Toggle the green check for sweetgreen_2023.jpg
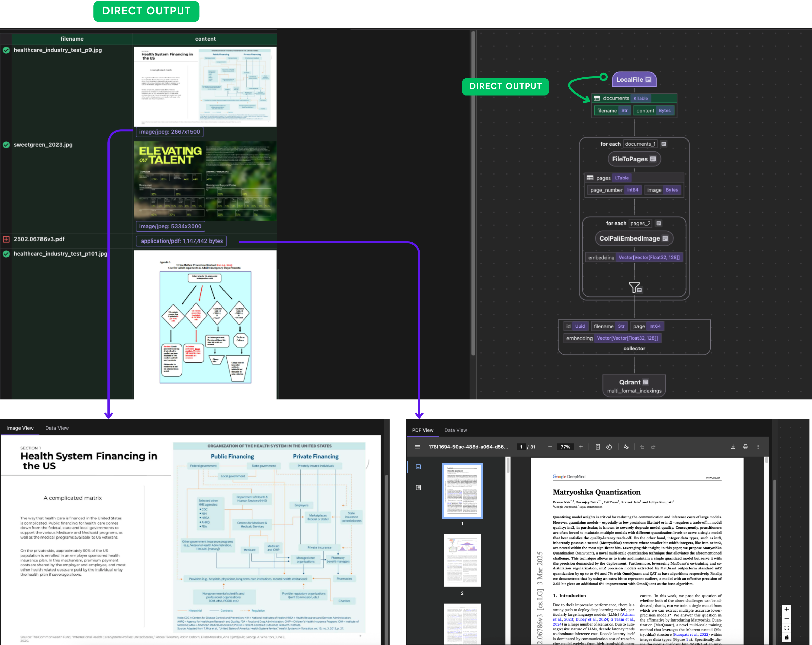This screenshot has height=645, width=812. (x=6, y=145)
